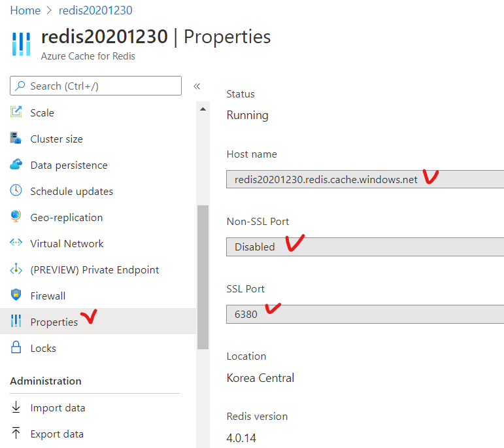The image size is (504, 448).
Task: Click the Import data download arrow icon
Action: (16, 407)
